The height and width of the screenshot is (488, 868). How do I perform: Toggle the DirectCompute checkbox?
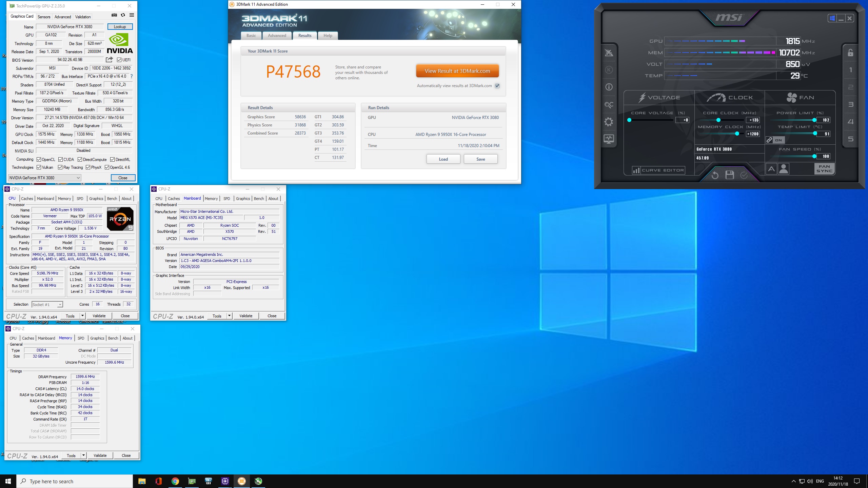point(80,160)
